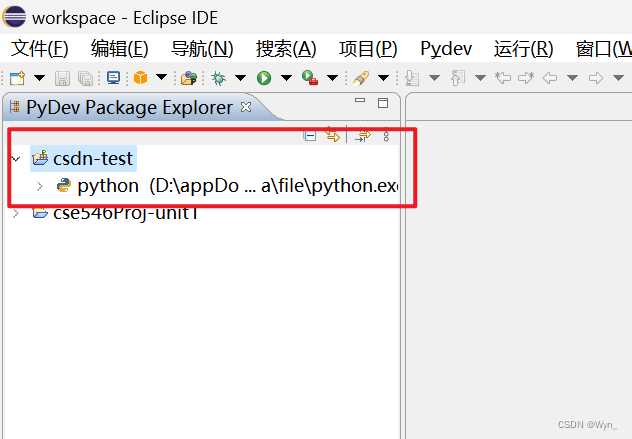Click the previous annotation toolbar icon
This screenshot has width=632, height=439.
457,78
